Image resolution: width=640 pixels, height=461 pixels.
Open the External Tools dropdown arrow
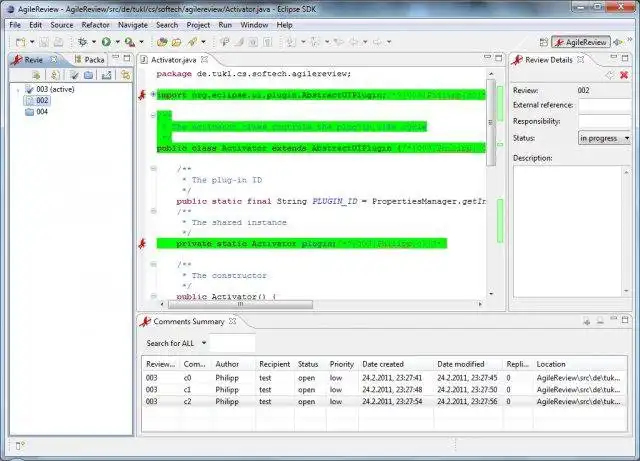(141, 42)
